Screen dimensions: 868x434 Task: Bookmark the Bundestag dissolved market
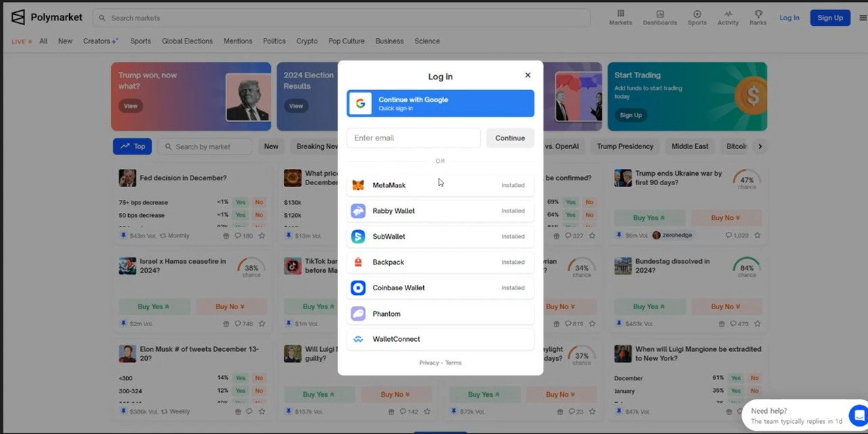(757, 324)
